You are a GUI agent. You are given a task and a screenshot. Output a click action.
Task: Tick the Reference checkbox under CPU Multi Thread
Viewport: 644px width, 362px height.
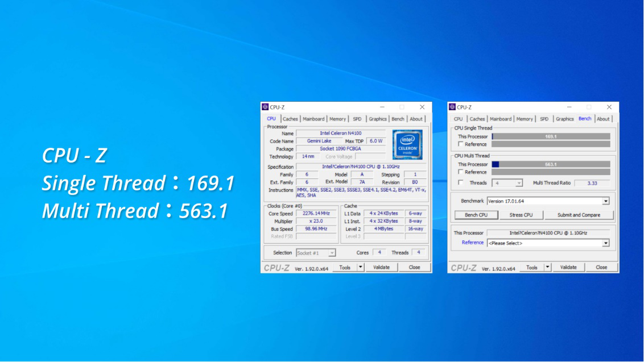point(461,172)
